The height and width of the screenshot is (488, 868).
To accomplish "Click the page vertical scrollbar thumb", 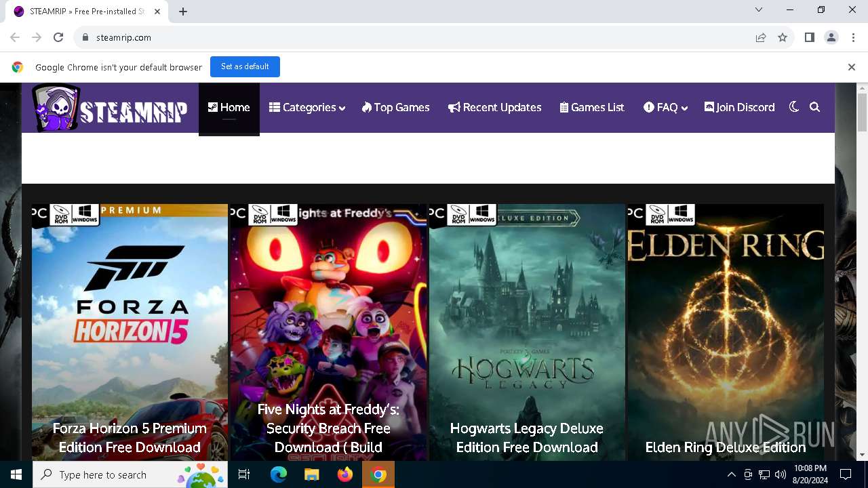I will (862, 113).
